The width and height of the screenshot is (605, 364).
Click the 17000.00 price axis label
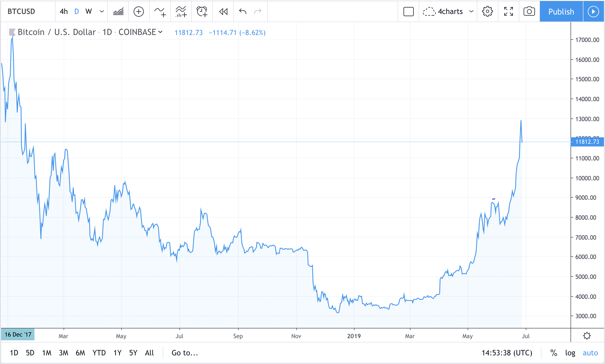[x=587, y=40]
